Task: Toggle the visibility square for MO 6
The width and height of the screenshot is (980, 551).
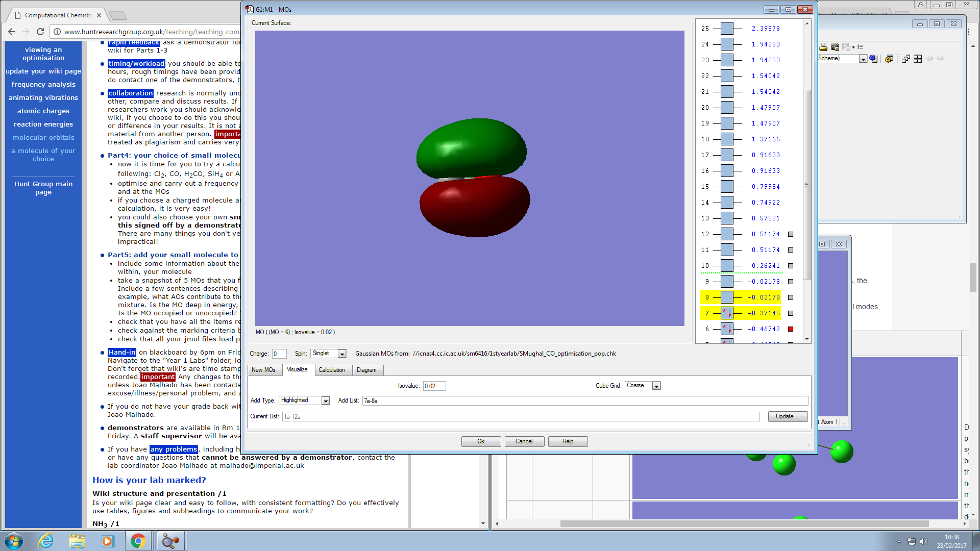Action: (791, 329)
